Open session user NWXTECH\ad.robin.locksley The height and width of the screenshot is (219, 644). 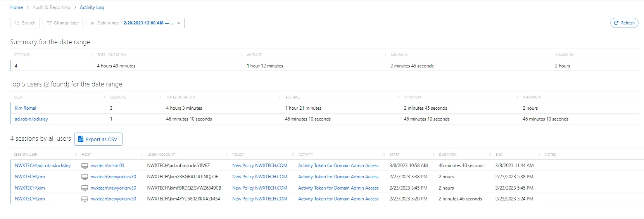point(43,166)
